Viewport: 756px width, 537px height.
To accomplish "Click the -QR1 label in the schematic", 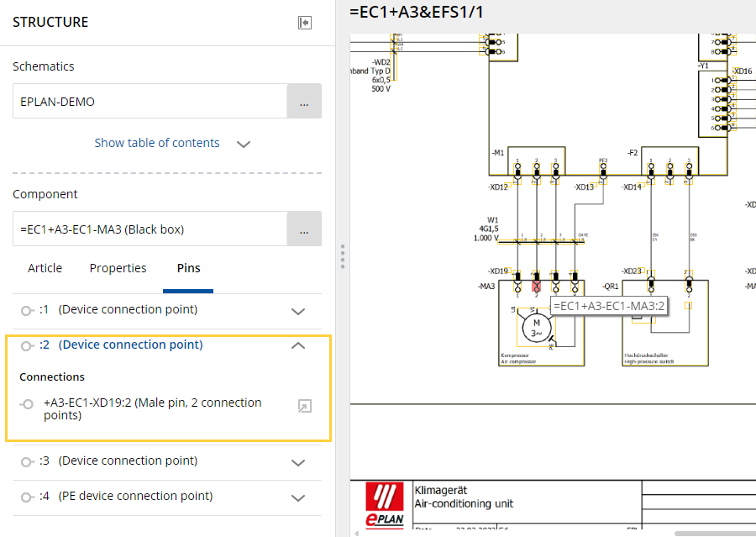I will (x=611, y=286).
